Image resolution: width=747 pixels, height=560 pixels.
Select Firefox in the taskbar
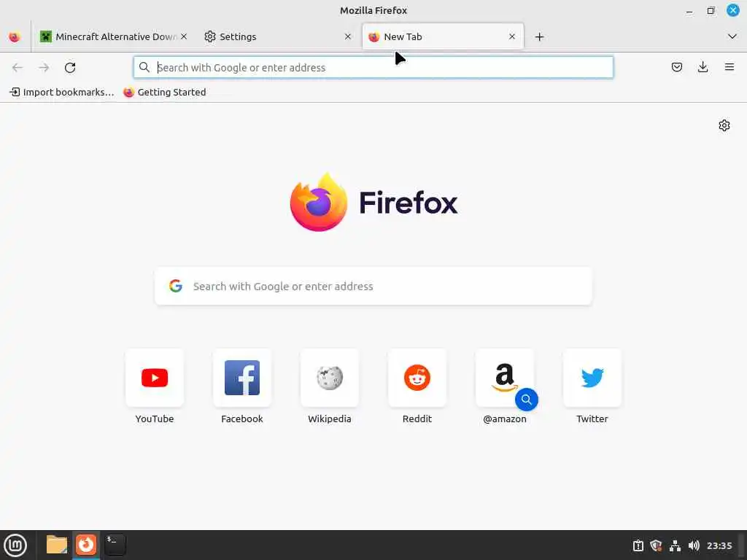[86, 545]
